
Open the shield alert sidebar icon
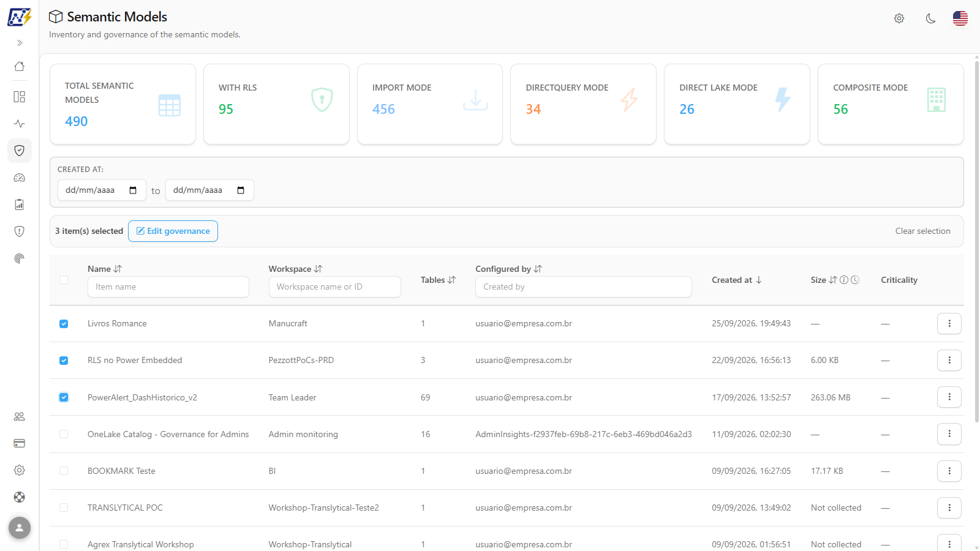20,231
